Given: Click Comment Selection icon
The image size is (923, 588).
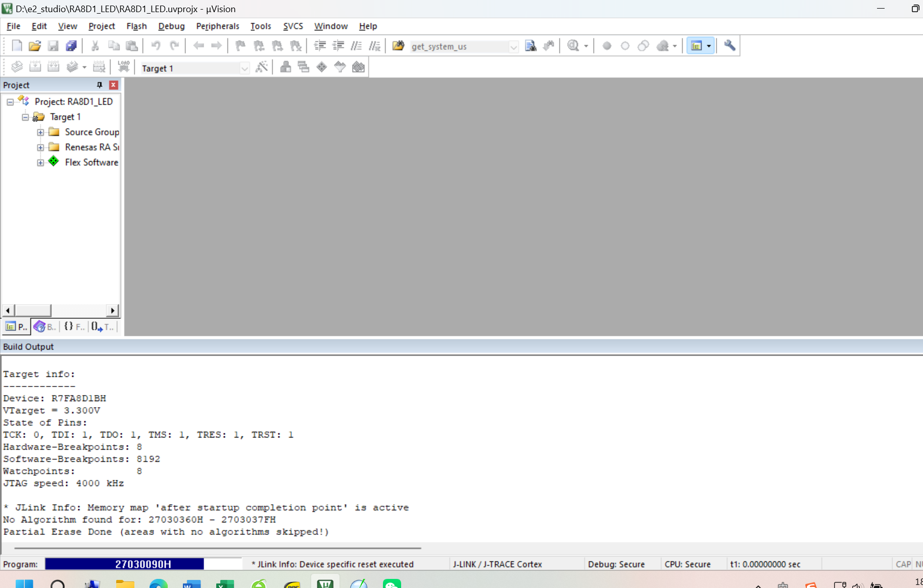Looking at the screenshot, I should (x=356, y=46).
